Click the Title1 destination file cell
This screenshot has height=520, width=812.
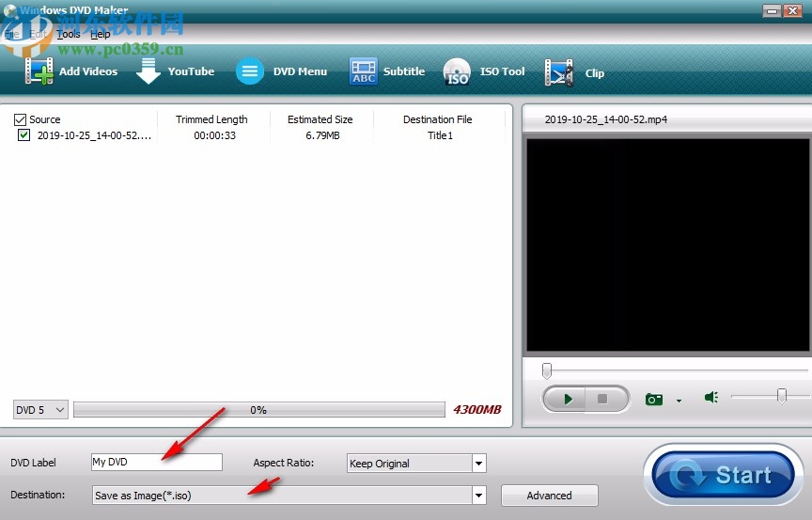coord(440,135)
